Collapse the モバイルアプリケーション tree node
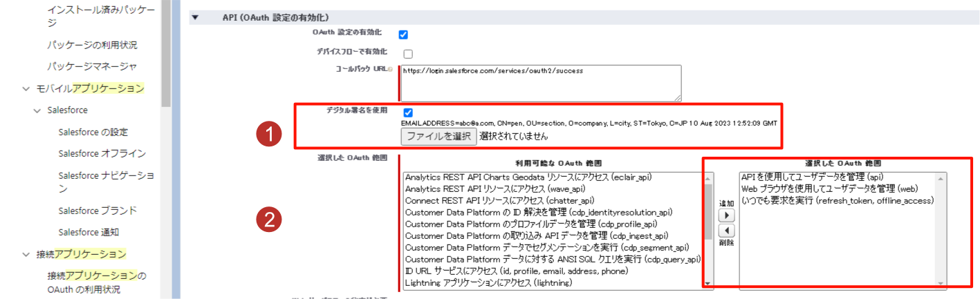This screenshot has height=299, width=980. click(26, 88)
